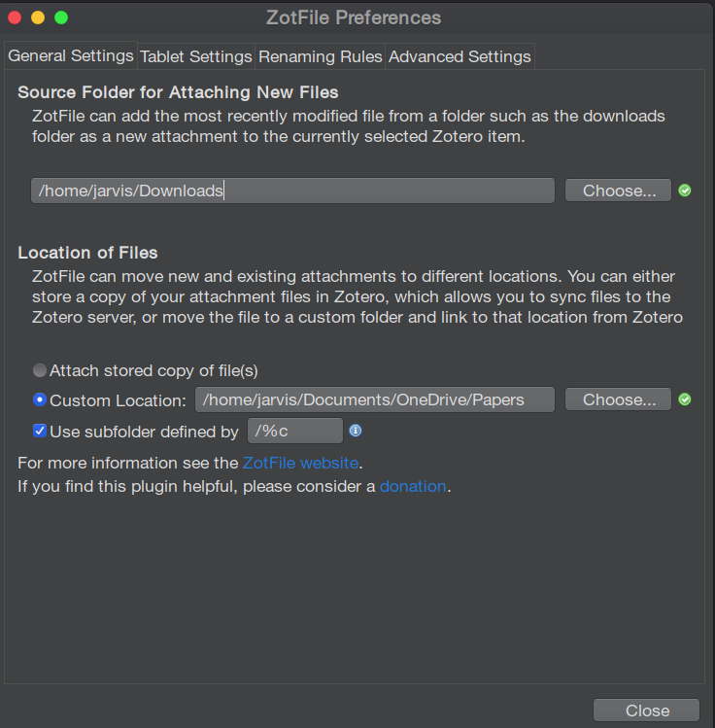Click the /%c subfolder pattern field
The height and width of the screenshot is (728, 715).
pos(295,431)
